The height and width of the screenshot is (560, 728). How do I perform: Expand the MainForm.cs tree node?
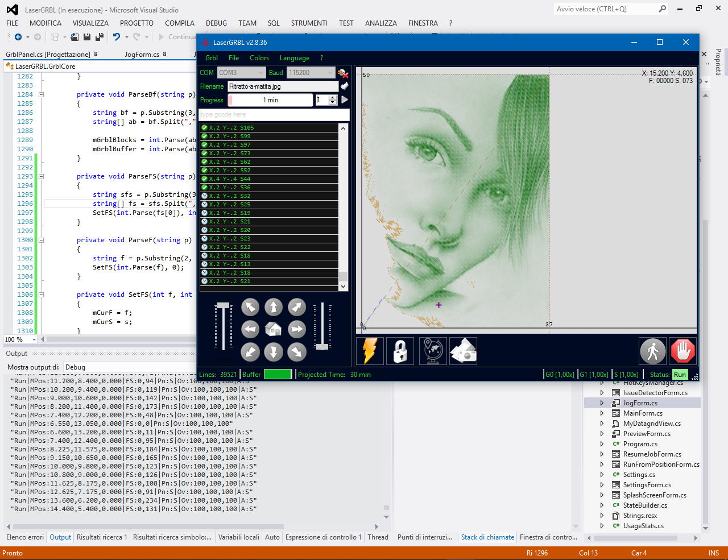tap(602, 413)
